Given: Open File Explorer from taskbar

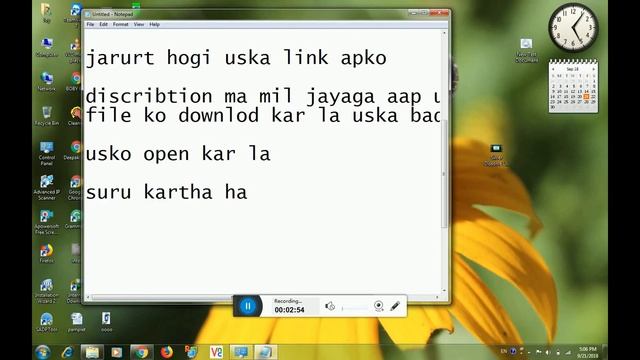Looking at the screenshot, I should [92, 352].
